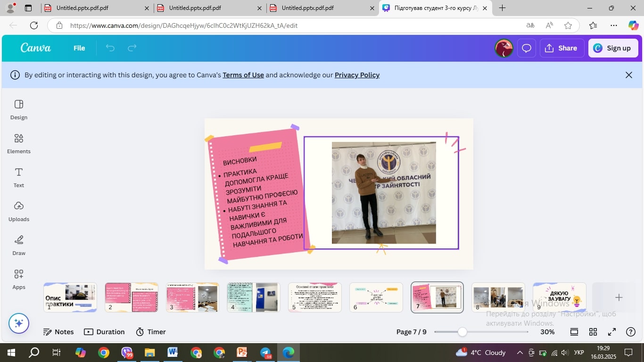Select the Draw tool
The height and width of the screenshot is (362, 644).
point(19,246)
